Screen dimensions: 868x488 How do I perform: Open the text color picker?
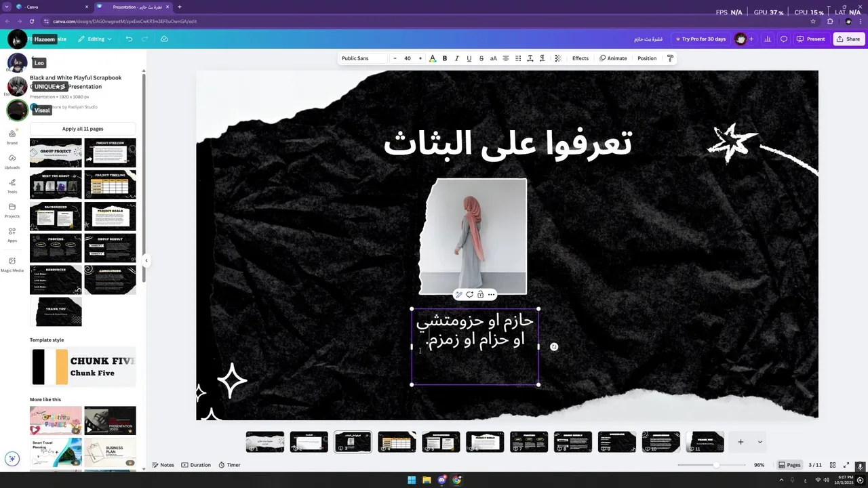[x=433, y=58]
